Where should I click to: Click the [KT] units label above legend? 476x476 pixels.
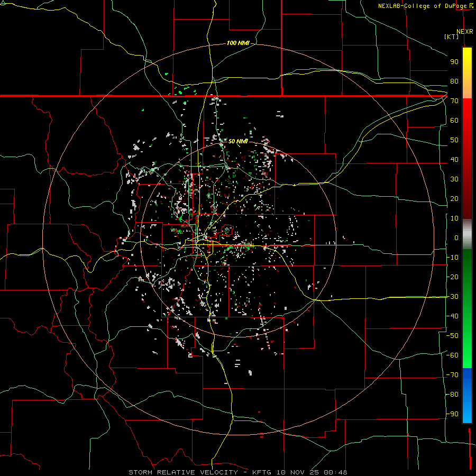452,36
